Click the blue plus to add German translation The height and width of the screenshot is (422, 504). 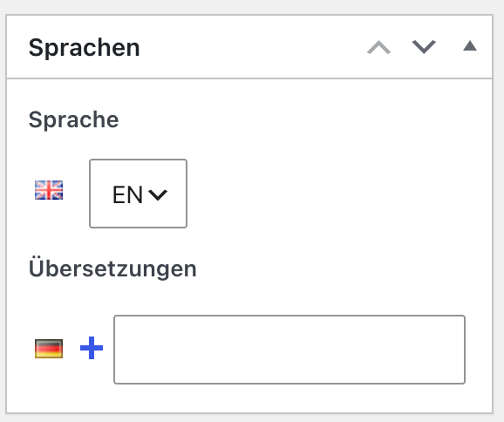coord(92,348)
